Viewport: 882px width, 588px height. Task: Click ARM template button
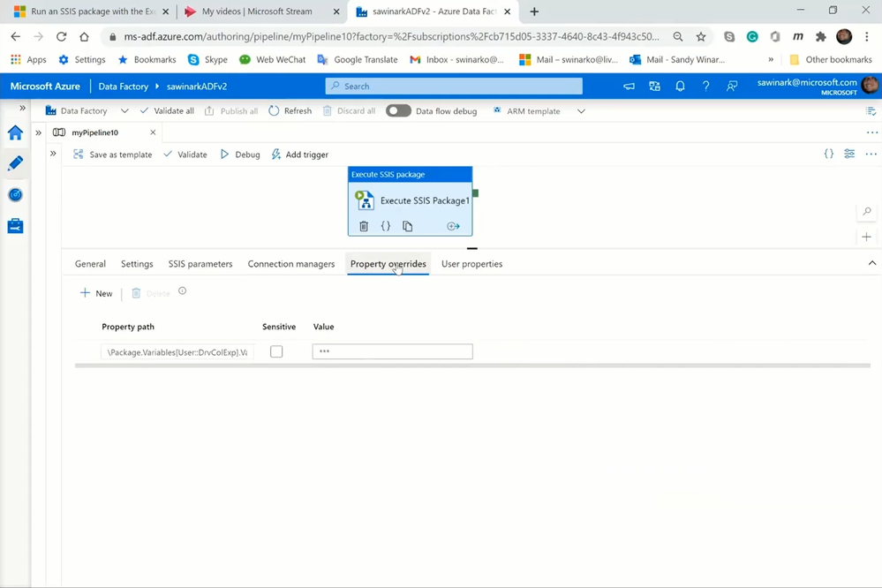tap(527, 111)
